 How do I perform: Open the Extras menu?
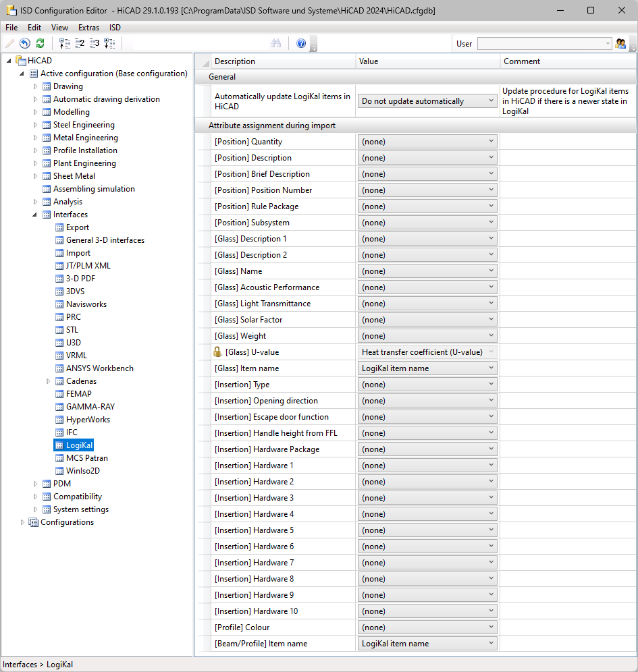tap(88, 28)
